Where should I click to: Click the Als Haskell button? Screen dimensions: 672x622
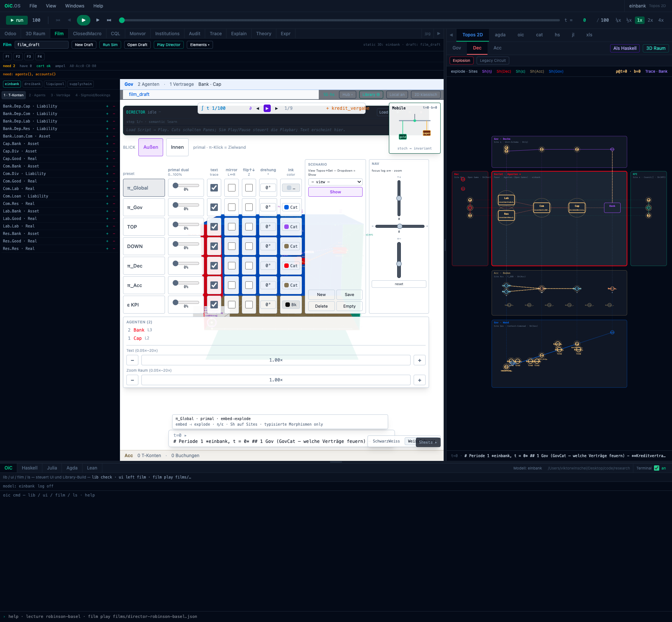pos(625,48)
